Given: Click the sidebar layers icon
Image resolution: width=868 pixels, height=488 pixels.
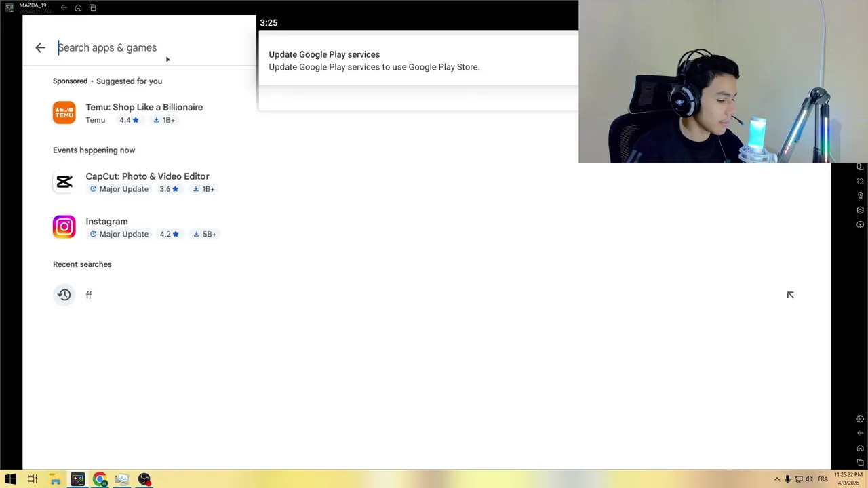Looking at the screenshot, I should pos(860,210).
